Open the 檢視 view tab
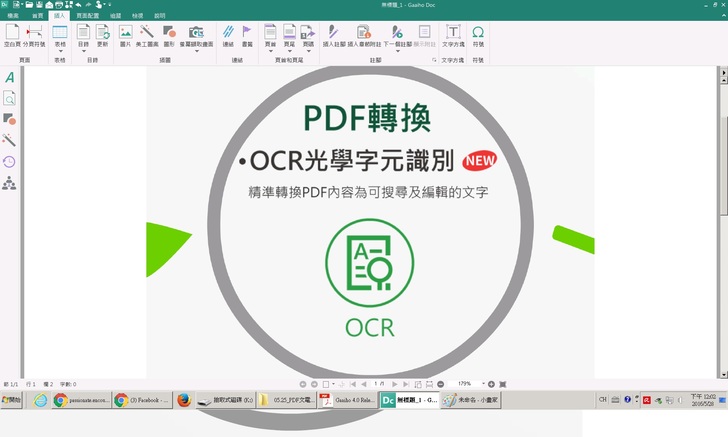 click(137, 16)
